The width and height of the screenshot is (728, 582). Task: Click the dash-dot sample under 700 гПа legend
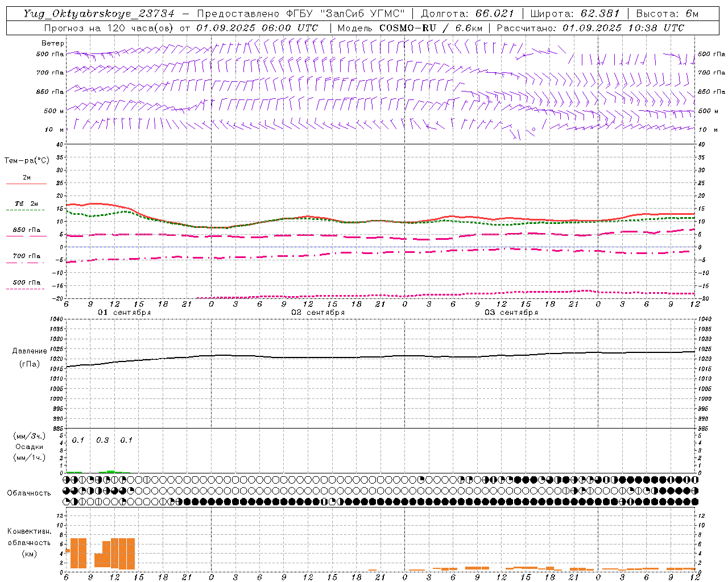pyautogui.click(x=26, y=263)
